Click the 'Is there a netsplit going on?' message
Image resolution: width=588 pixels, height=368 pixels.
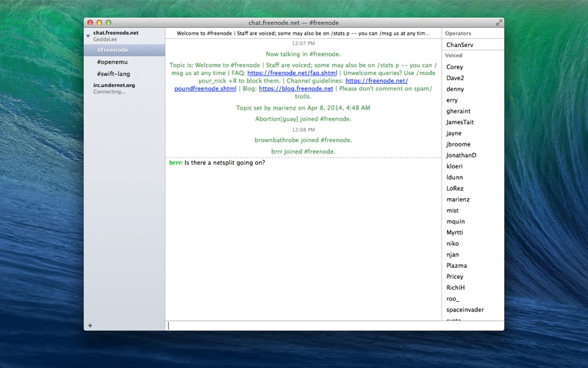225,163
